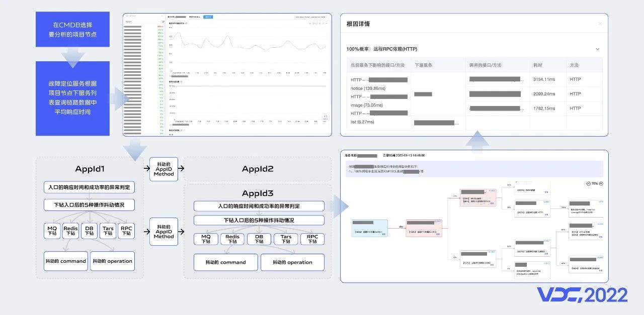Click the search field above the service list
This screenshot has width=644, height=315.
point(143,16)
